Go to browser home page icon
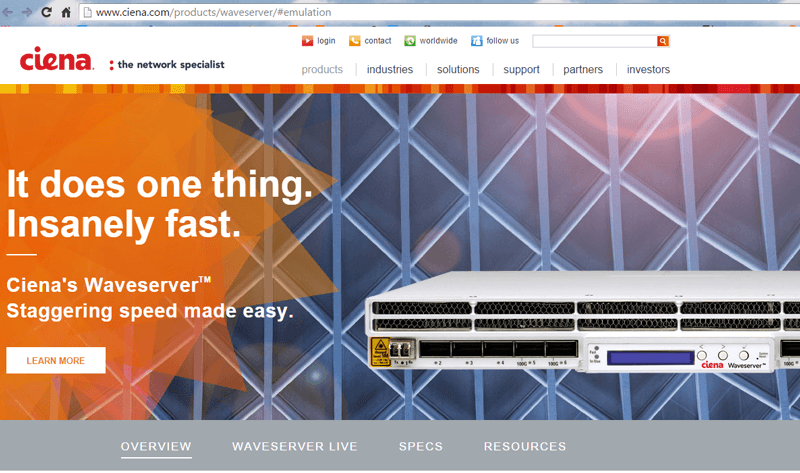Screen dimensions: 800x473 pos(66,12)
